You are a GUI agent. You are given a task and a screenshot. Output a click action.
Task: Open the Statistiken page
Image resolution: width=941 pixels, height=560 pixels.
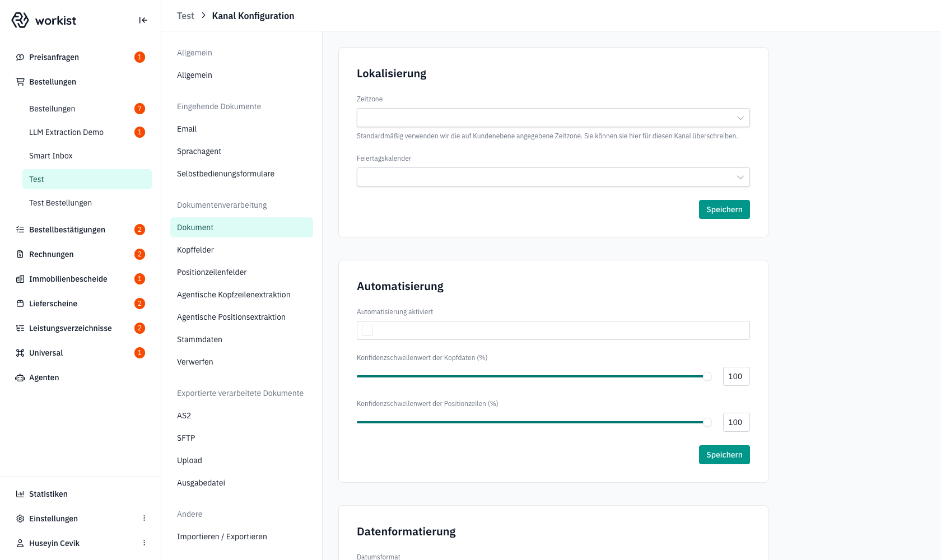click(x=81, y=494)
